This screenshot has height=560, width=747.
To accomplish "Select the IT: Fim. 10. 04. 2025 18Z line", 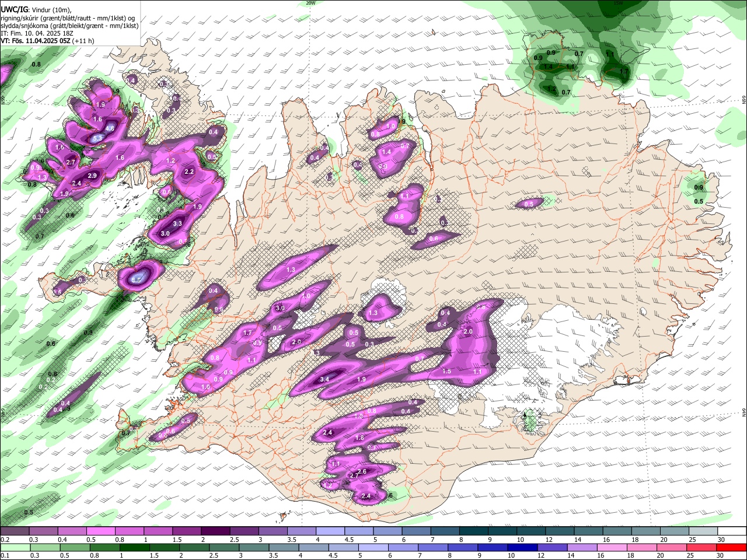I will click(x=37, y=33).
